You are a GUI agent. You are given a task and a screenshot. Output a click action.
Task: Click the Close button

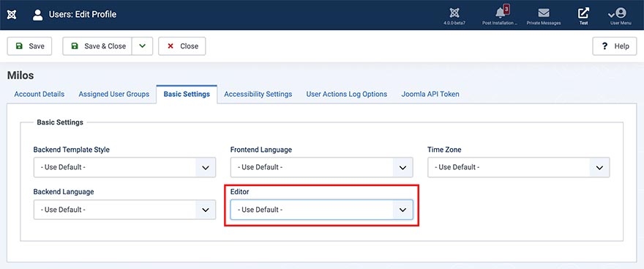click(x=182, y=46)
